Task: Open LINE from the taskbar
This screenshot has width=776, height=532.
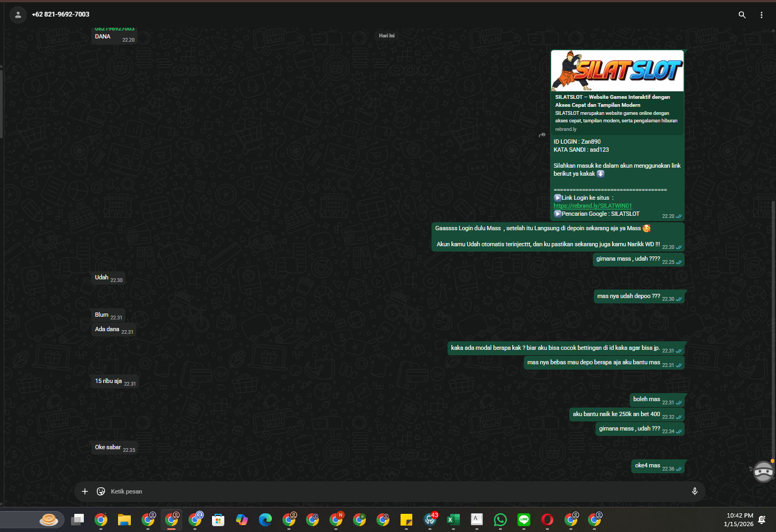Action: 524,520
